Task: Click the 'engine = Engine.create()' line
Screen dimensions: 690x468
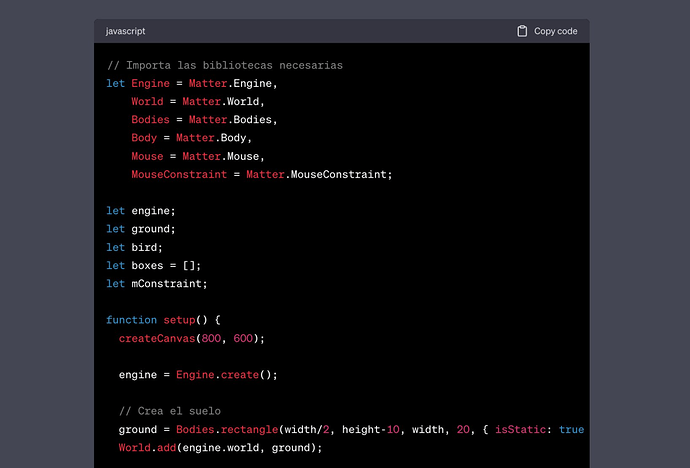Action: 197,374
